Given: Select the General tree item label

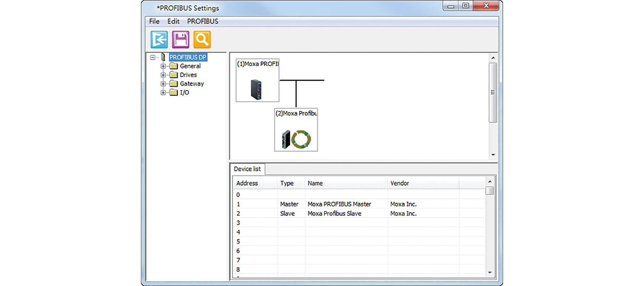Looking at the screenshot, I should 190,66.
